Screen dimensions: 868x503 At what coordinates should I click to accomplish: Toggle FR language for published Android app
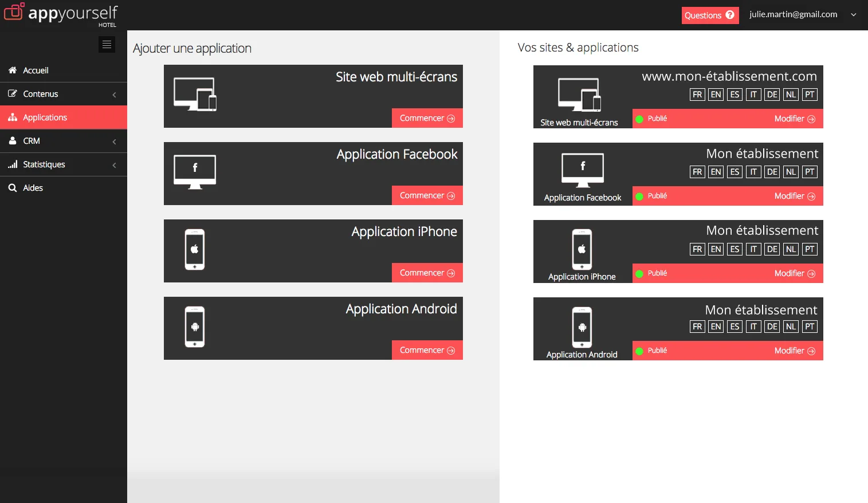[x=697, y=327]
